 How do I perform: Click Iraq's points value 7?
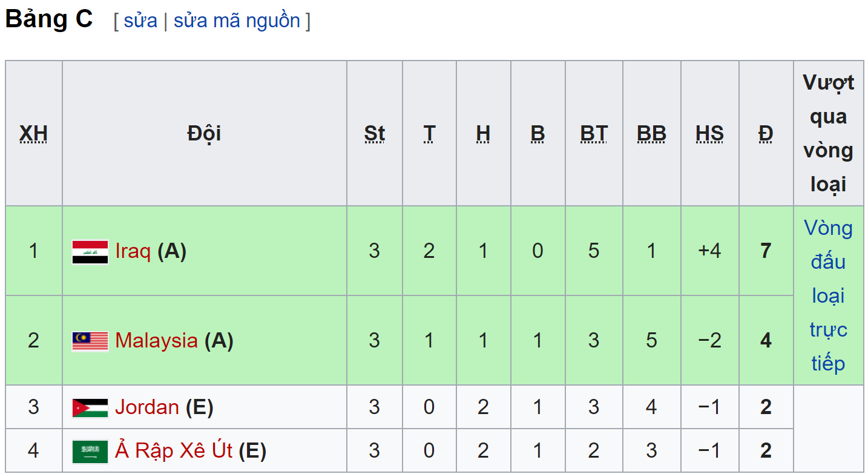766,251
